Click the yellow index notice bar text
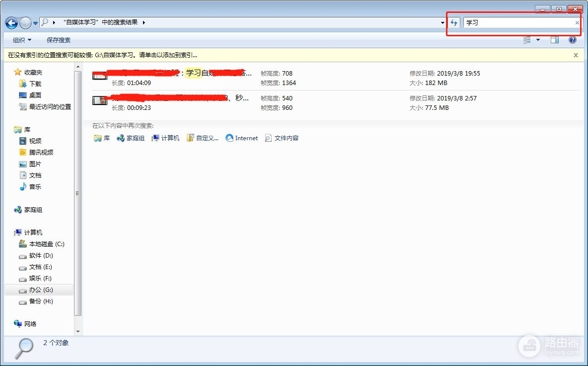Image resolution: width=588 pixels, height=366 pixels. pos(102,55)
